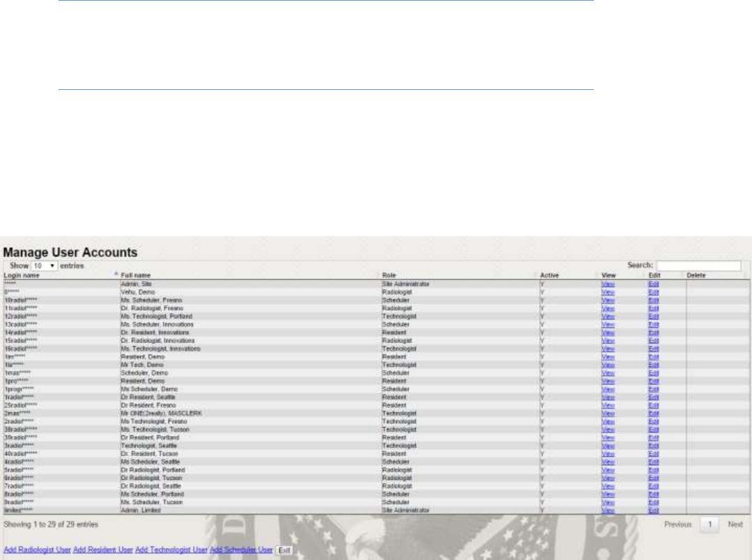Image resolution: width=752 pixels, height=560 pixels.
Task: Select 'Site Administrator' role of Admin, Site
Action: click(x=406, y=284)
